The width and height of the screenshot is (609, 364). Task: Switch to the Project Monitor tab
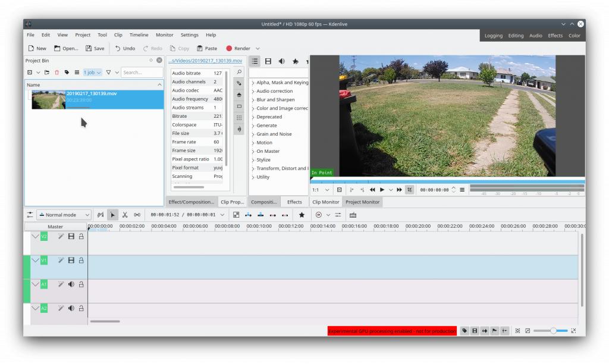362,202
